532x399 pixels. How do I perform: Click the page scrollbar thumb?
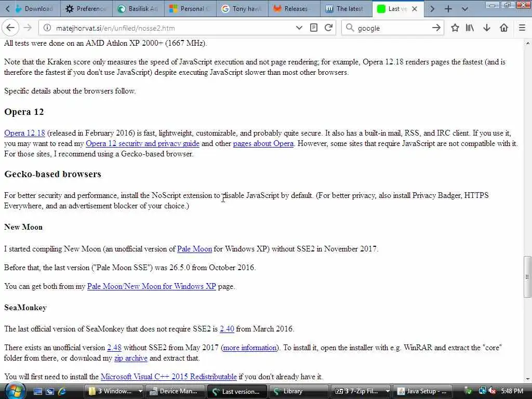coord(527,276)
